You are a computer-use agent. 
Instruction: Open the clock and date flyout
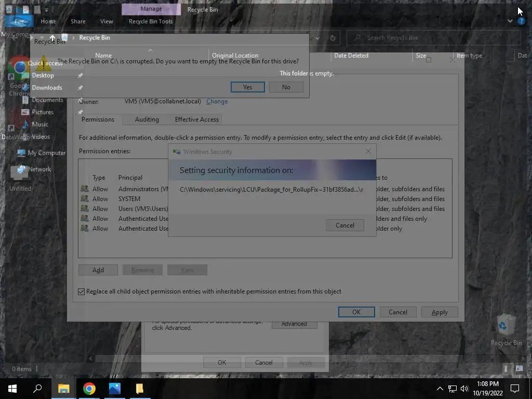tap(487, 389)
